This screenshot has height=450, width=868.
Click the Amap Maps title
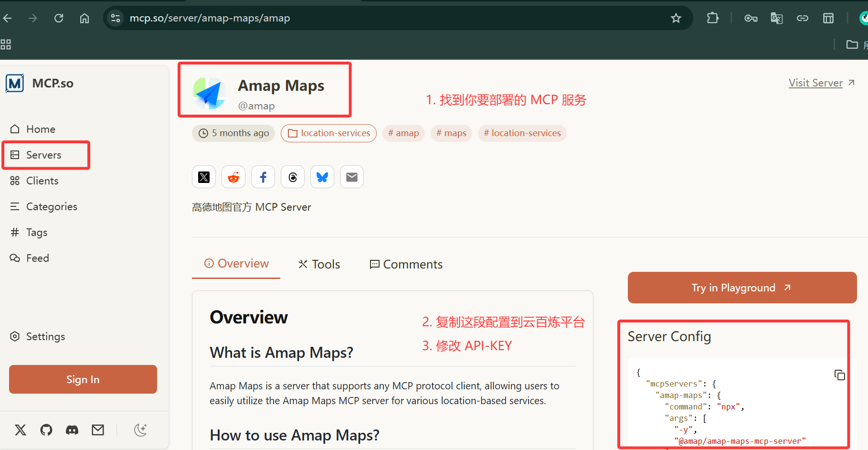pyautogui.click(x=281, y=86)
